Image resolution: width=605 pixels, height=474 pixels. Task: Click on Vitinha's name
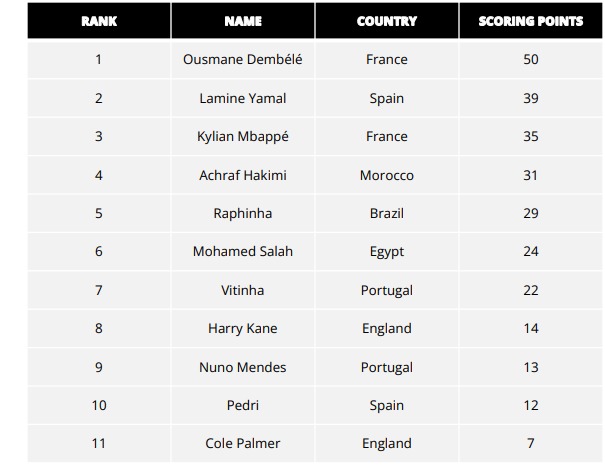pos(243,290)
